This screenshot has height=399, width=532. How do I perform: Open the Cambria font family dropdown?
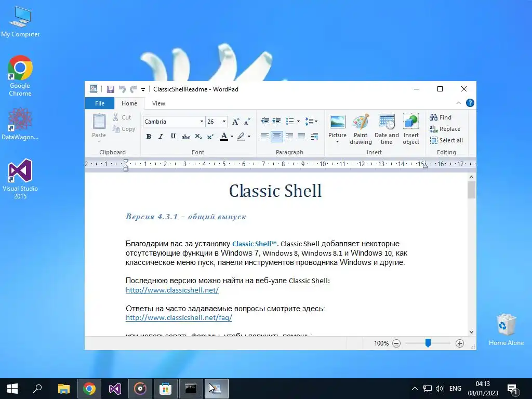[x=202, y=122]
